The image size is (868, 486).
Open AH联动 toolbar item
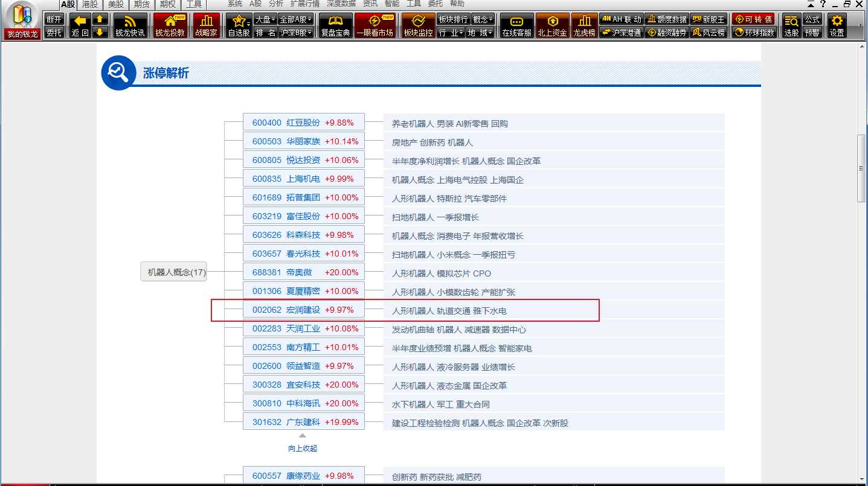pos(621,19)
